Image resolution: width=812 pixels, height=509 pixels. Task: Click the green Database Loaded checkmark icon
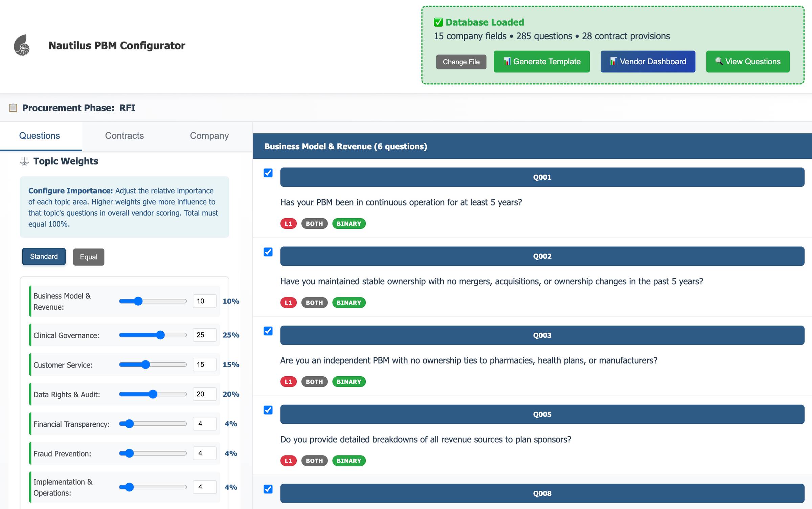click(438, 22)
